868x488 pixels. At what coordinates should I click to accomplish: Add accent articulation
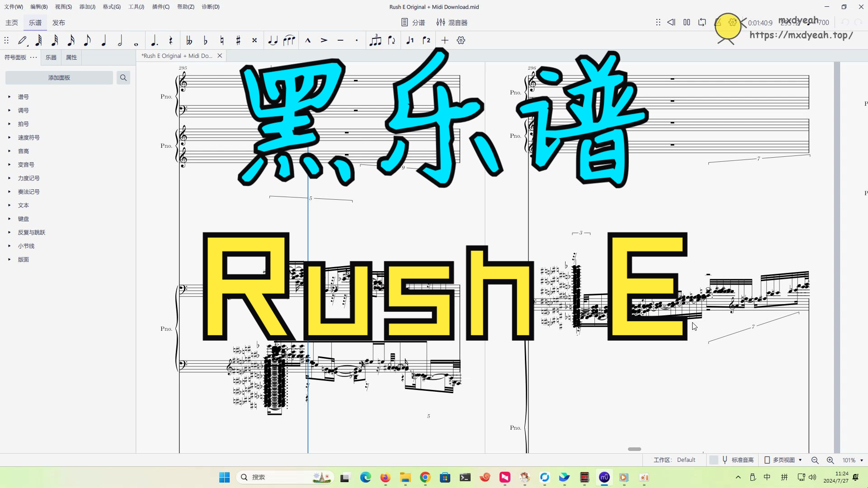tap(324, 41)
